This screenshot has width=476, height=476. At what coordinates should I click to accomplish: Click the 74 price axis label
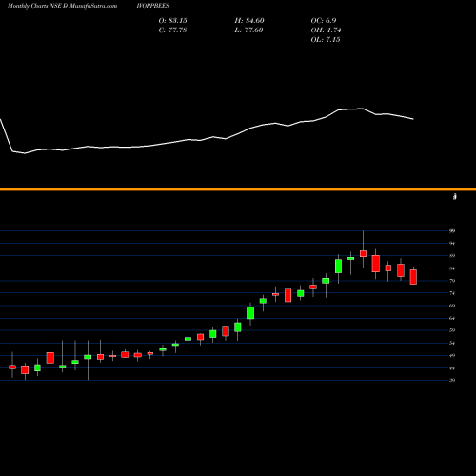click(452, 293)
